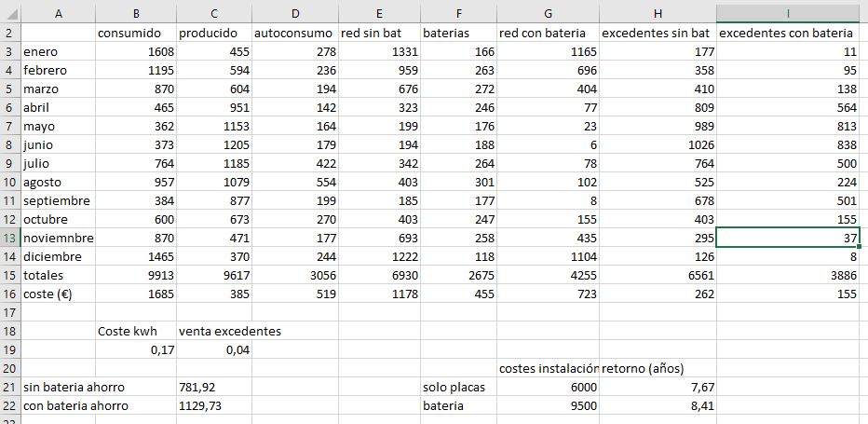Viewport: 868px width, 424px height.
Task: Click the 'excedentes sin bat' header cell
Action: coord(658,34)
